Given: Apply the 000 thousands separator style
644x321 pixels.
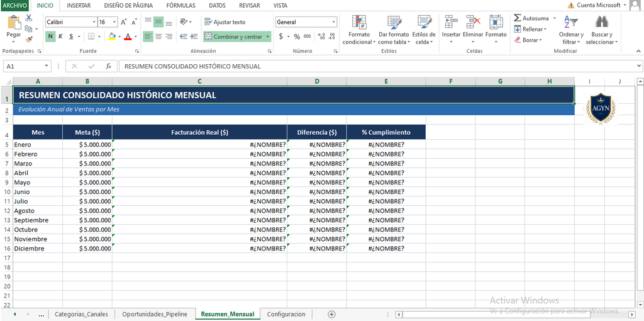Looking at the screenshot, I should coord(307,37).
